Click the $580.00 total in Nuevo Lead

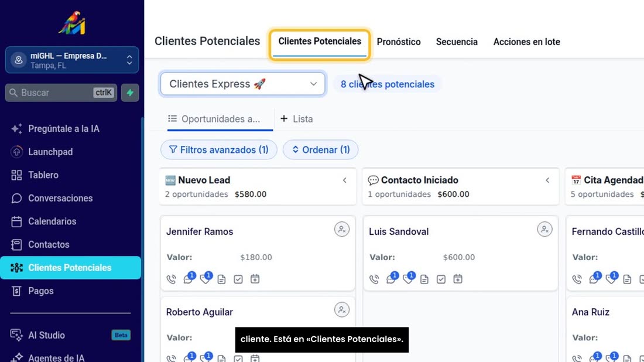pyautogui.click(x=251, y=194)
